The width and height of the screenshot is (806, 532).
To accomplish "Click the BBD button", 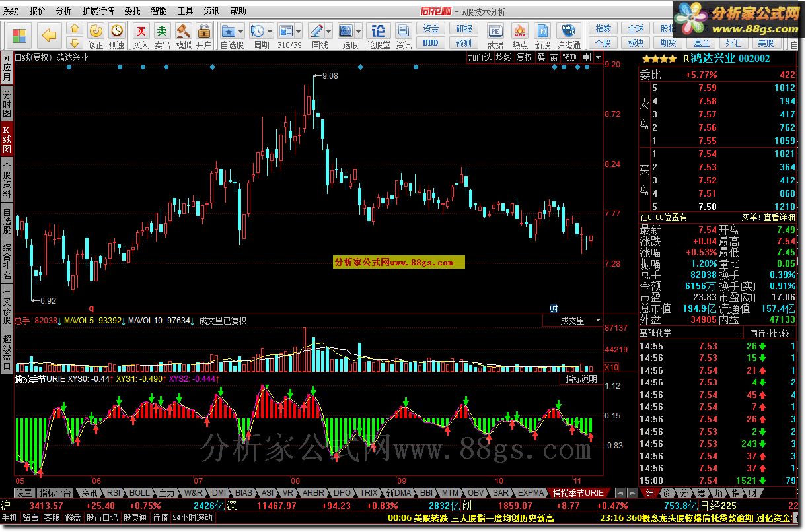I will pos(431,43).
